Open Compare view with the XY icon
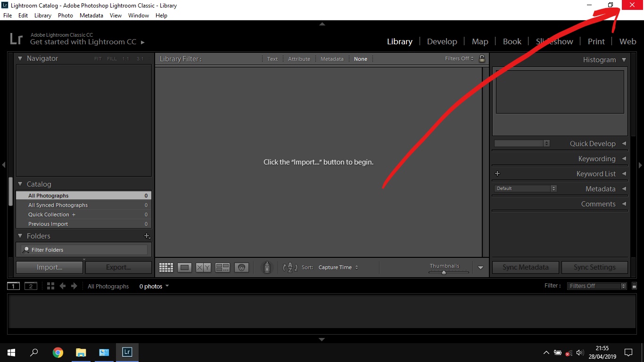644x362 pixels. click(x=203, y=268)
